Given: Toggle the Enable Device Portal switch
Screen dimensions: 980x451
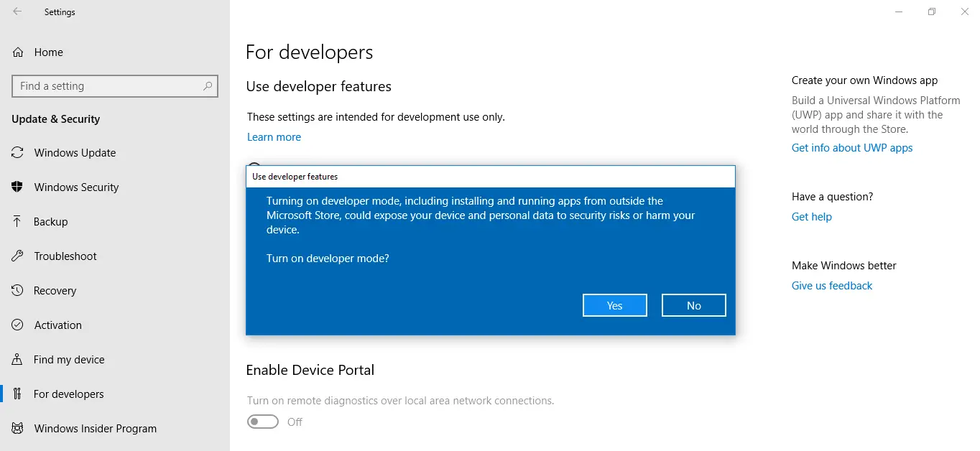Looking at the screenshot, I should pyautogui.click(x=263, y=422).
